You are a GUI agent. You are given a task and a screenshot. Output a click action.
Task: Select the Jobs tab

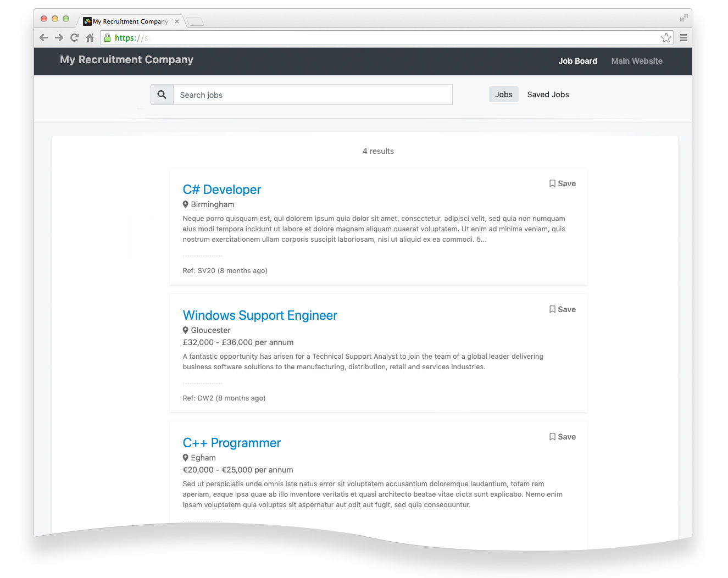[504, 95]
